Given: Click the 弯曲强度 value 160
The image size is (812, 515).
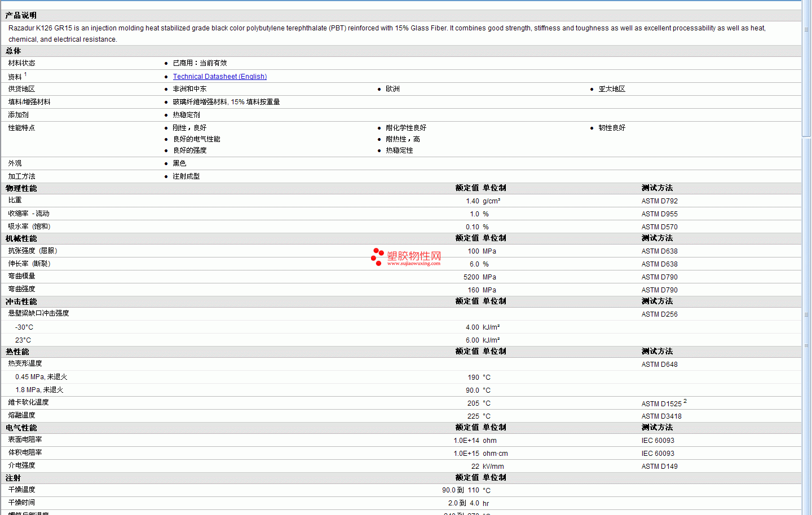Looking at the screenshot, I should coord(474,290).
